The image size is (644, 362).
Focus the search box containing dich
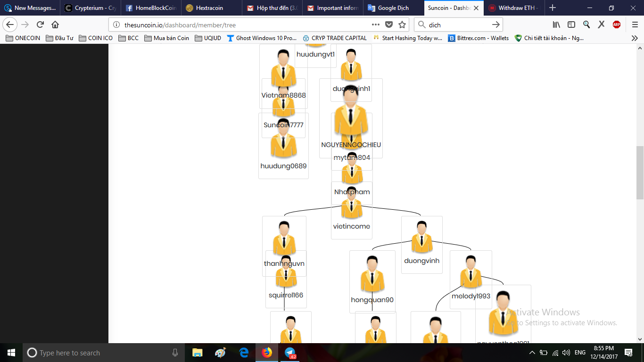457,25
